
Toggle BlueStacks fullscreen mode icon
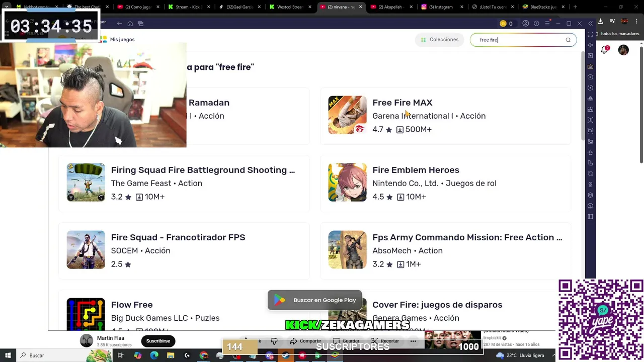click(591, 34)
